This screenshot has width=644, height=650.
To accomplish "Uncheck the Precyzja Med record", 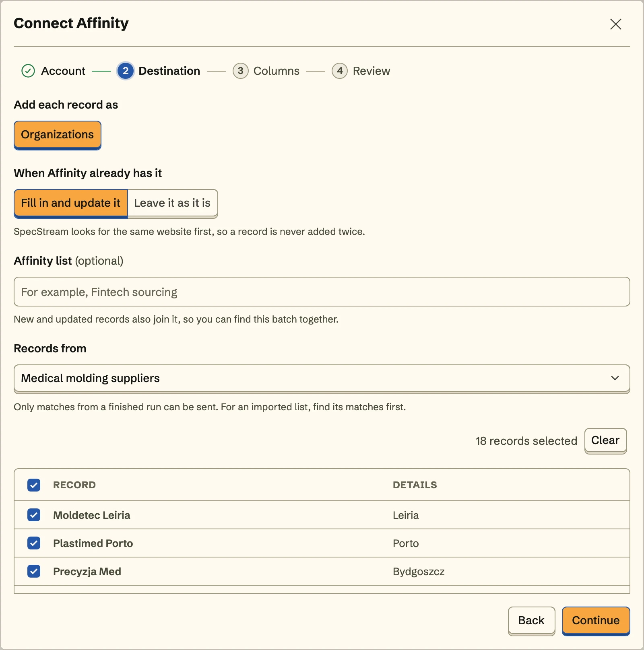I will pos(34,571).
